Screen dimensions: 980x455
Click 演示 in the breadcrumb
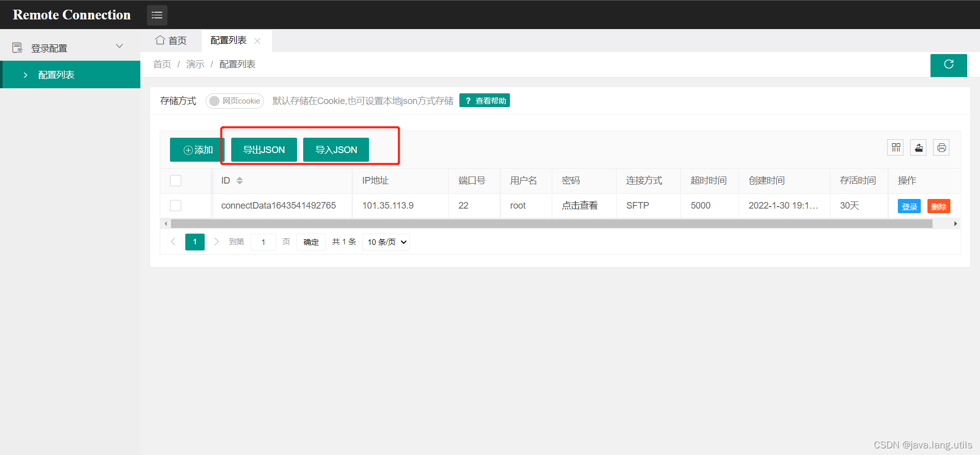pyautogui.click(x=195, y=64)
